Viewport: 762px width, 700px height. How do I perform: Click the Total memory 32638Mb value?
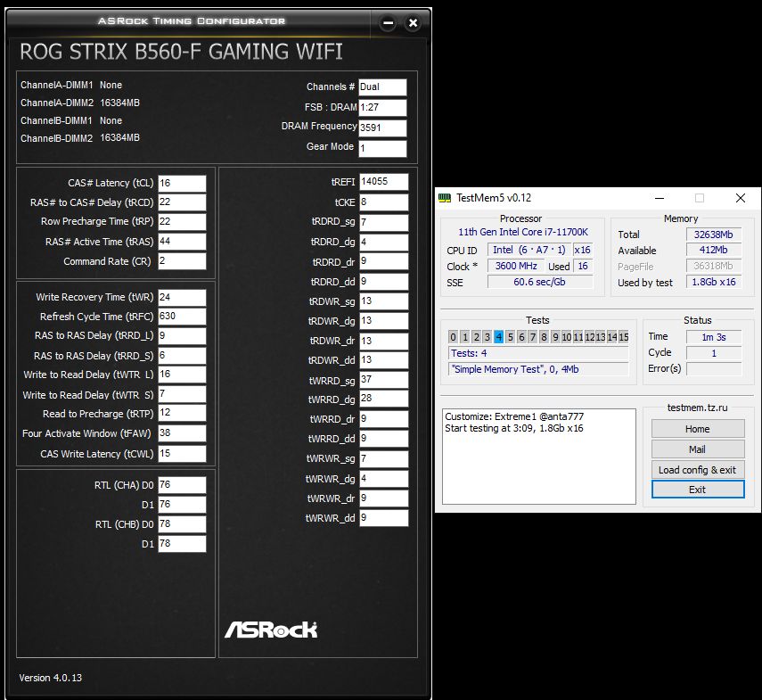(713, 235)
